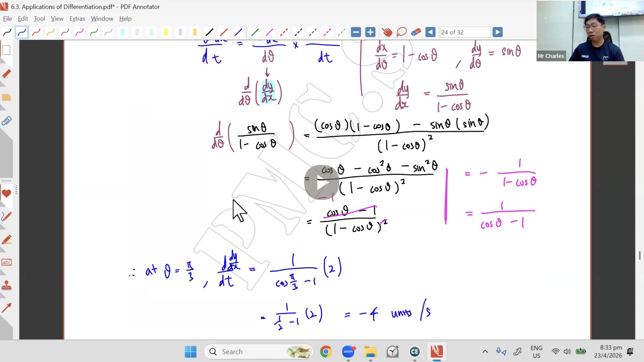
Task: Click the zoom out minus button
Action: (356, 32)
